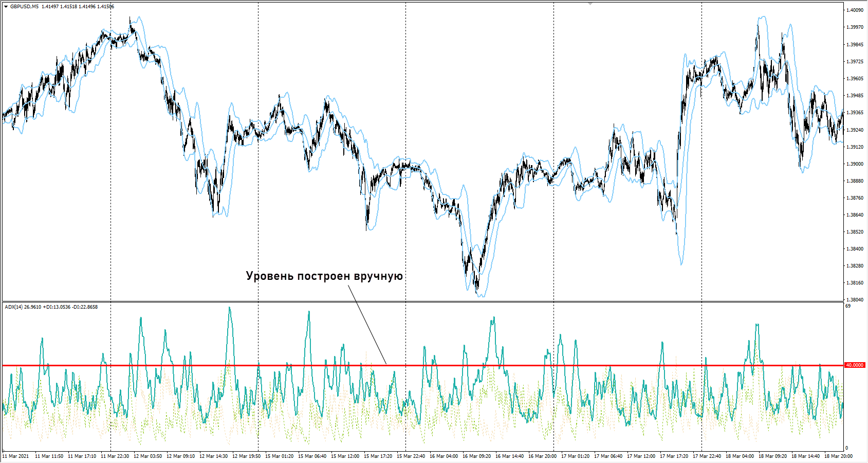
Task: Click the 17 Mar 01:20 time label
Action: tap(575, 456)
